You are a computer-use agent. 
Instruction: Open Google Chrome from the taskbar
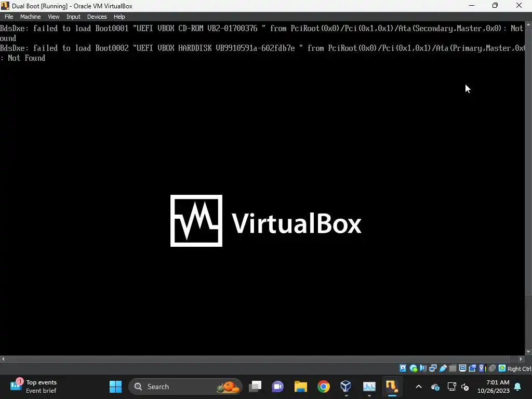coord(323,387)
